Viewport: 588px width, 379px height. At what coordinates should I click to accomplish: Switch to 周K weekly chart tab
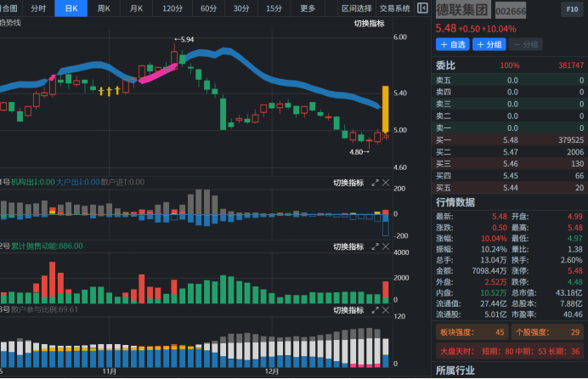(104, 8)
